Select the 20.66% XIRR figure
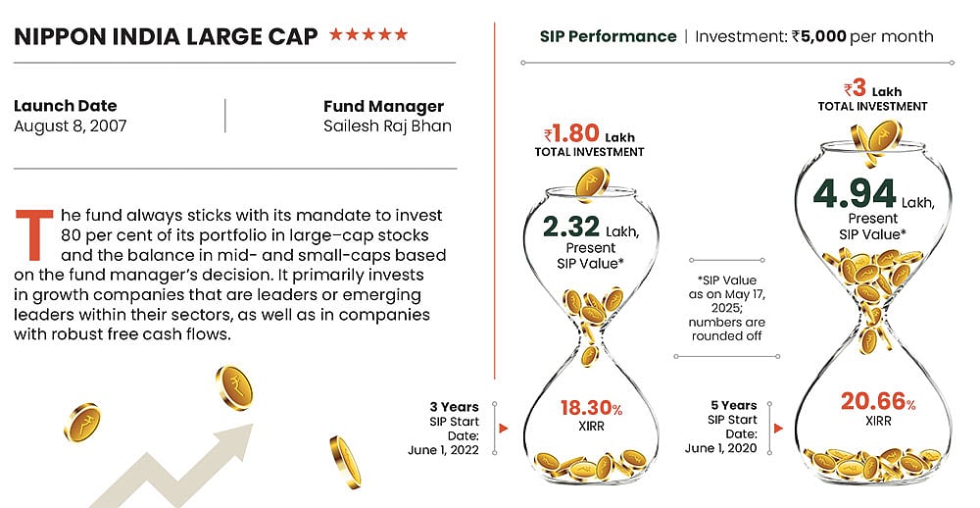The image size is (980, 508). point(877,403)
